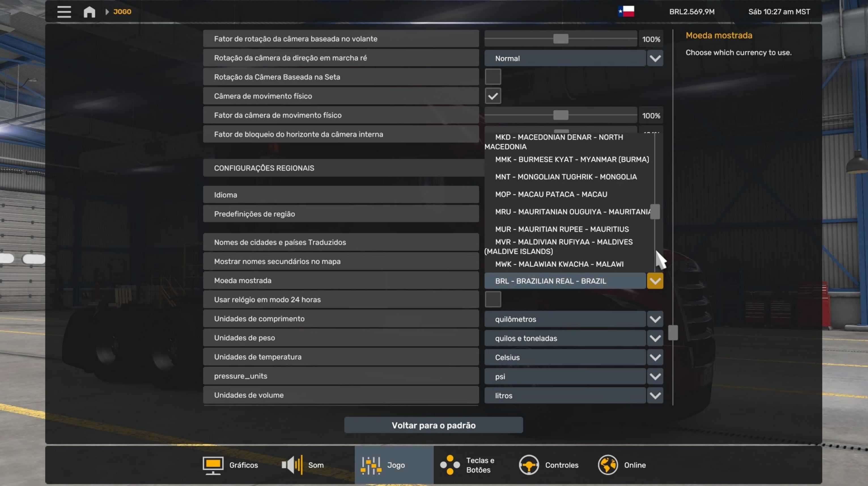This screenshot has width=868, height=486.
Task: Open Controles steering wheel icon
Action: (x=529, y=465)
